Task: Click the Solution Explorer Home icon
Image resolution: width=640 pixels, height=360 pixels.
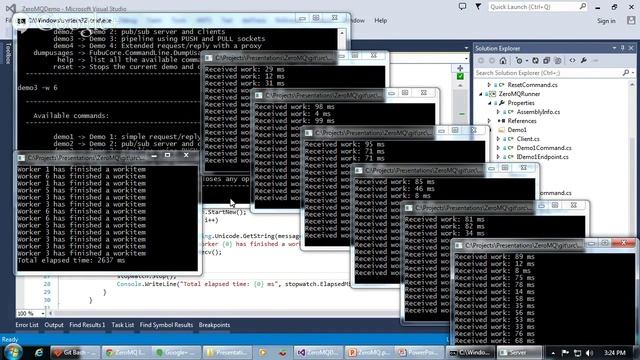Action: (503, 60)
